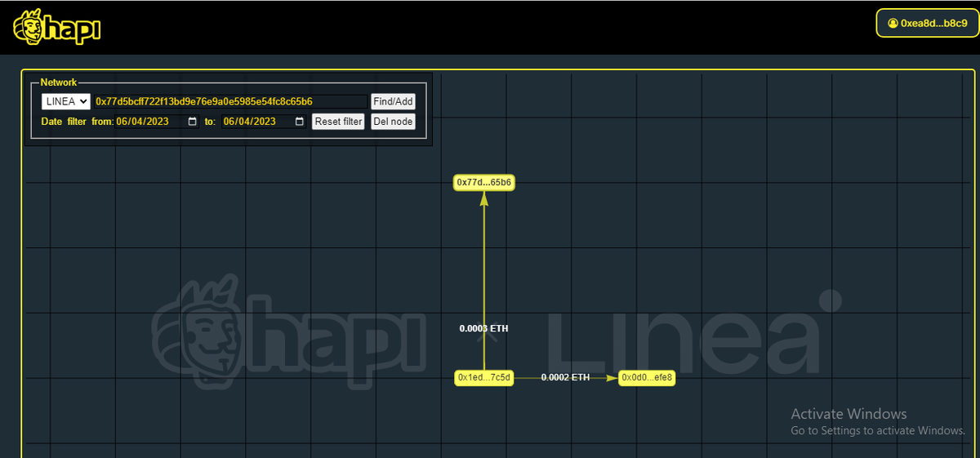
Task: Open wallet account 0xea8d...b8c9 button
Action: (x=927, y=23)
